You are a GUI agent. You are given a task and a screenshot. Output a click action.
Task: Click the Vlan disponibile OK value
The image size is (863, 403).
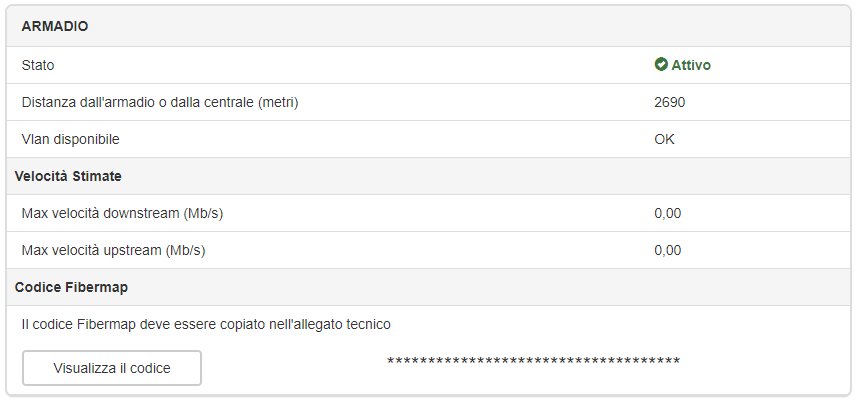pyautogui.click(x=664, y=139)
